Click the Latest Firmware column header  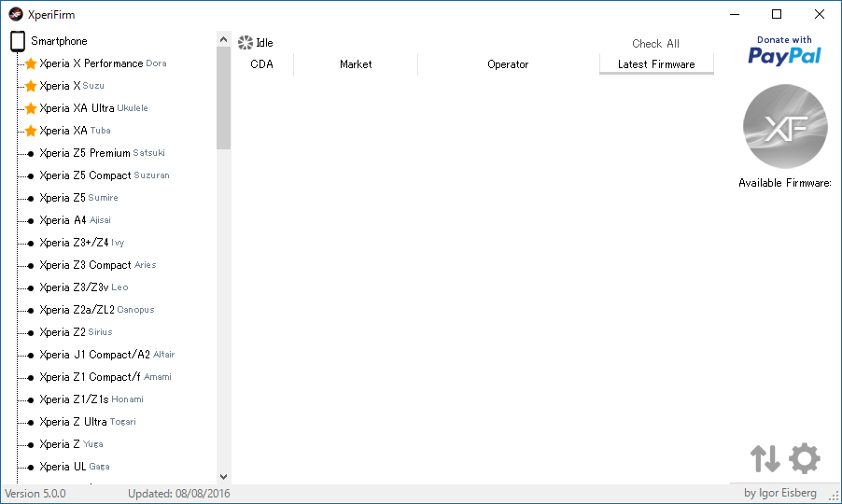(x=656, y=64)
